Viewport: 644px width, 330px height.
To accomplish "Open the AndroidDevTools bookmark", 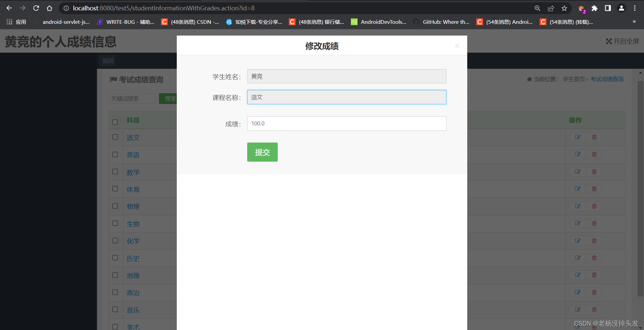I will pyautogui.click(x=379, y=22).
